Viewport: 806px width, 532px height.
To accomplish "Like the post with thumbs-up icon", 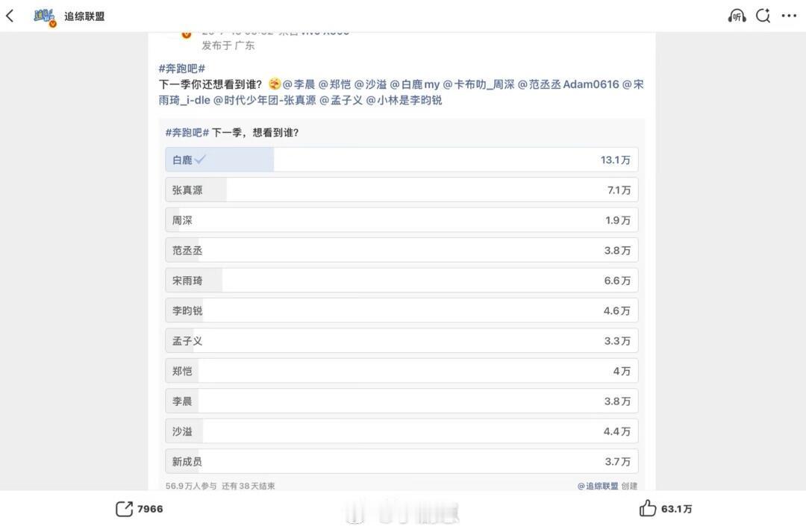I will tap(648, 508).
